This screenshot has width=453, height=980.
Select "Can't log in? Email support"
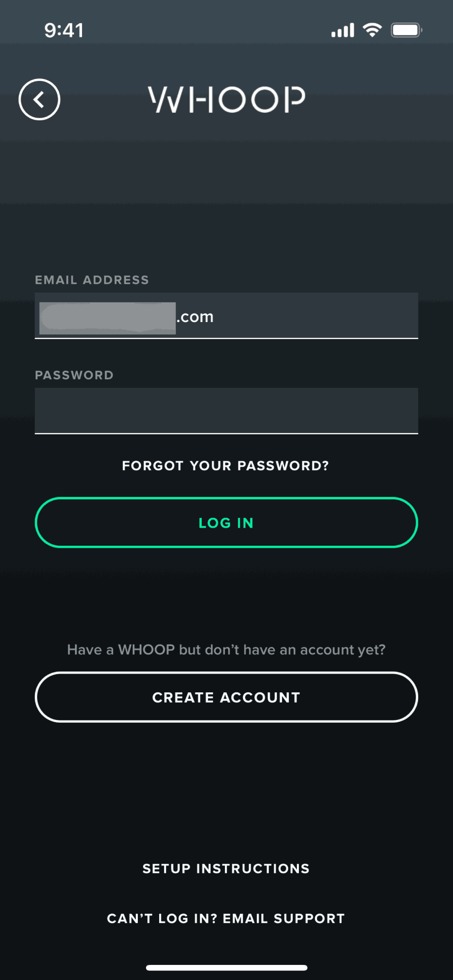[226, 918]
